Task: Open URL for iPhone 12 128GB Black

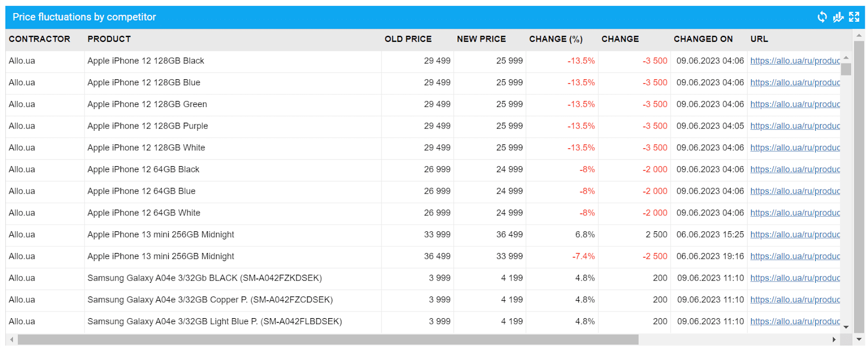Action: coord(795,61)
